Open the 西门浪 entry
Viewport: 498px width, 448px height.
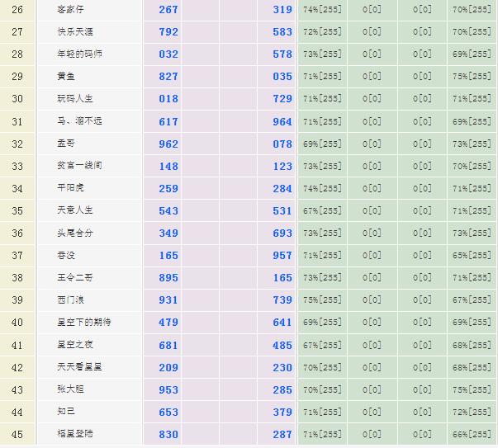[69, 300]
